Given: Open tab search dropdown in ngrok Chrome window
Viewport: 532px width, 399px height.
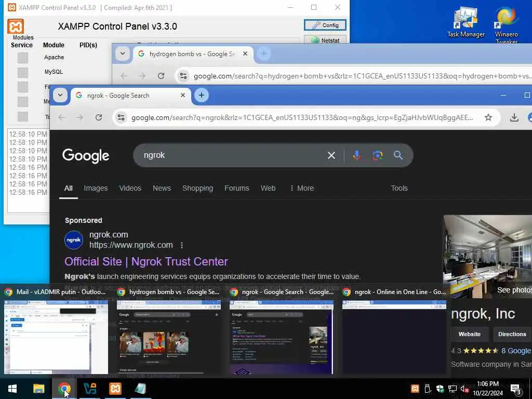Looking at the screenshot, I should (60, 96).
